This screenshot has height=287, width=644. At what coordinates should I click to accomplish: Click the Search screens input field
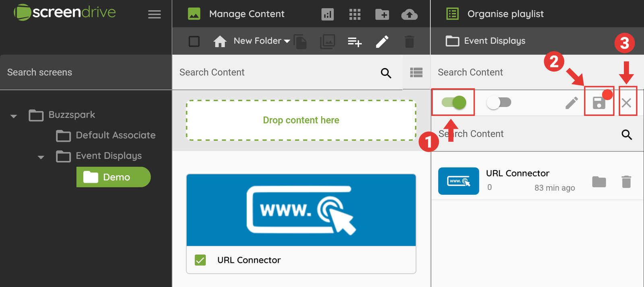85,73
